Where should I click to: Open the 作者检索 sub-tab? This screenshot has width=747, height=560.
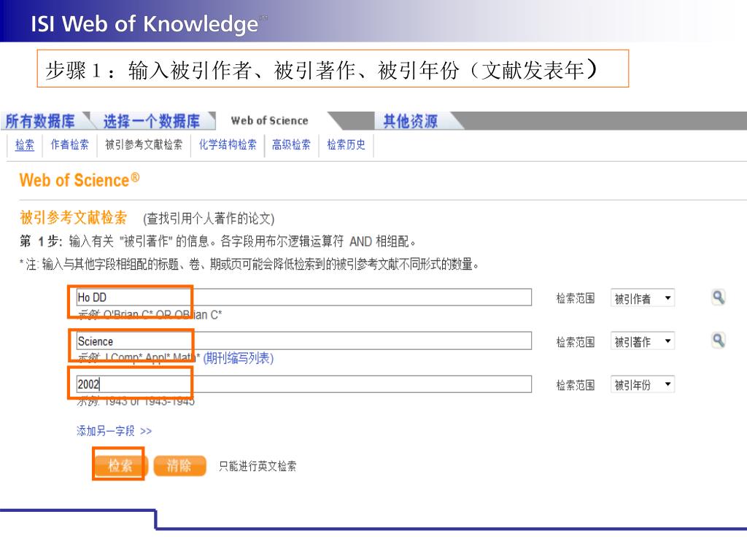pos(69,145)
